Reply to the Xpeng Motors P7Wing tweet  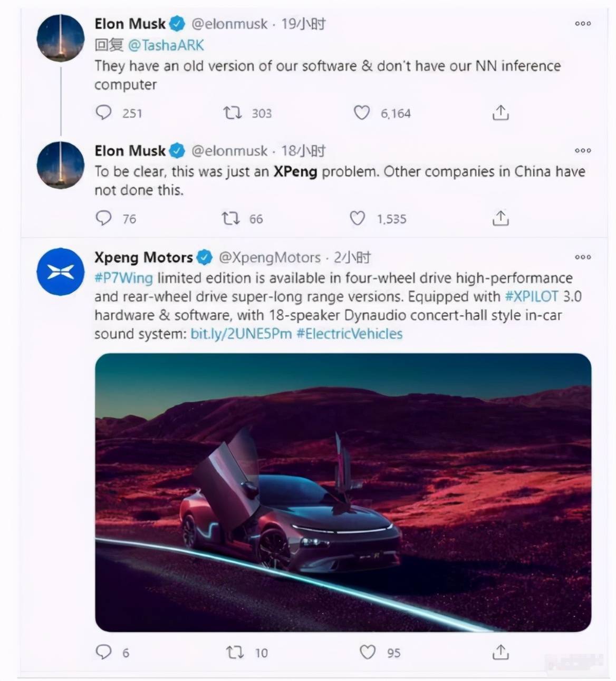point(104,652)
